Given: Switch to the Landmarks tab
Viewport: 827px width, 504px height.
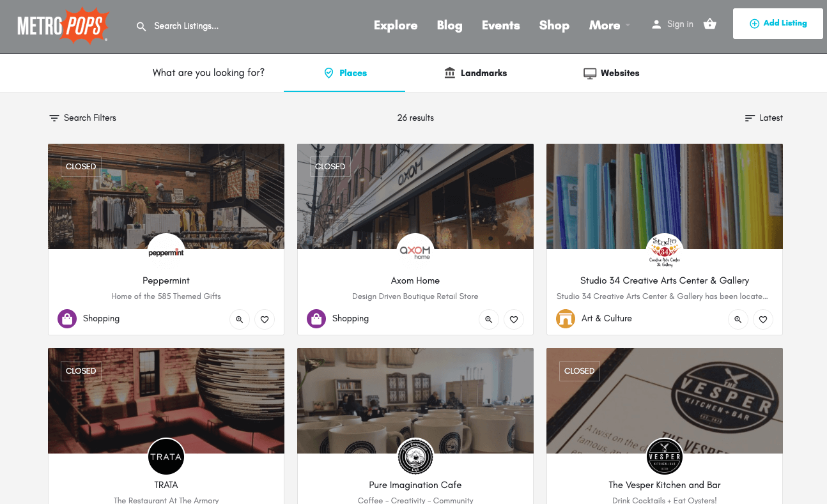Looking at the screenshot, I should pos(475,73).
